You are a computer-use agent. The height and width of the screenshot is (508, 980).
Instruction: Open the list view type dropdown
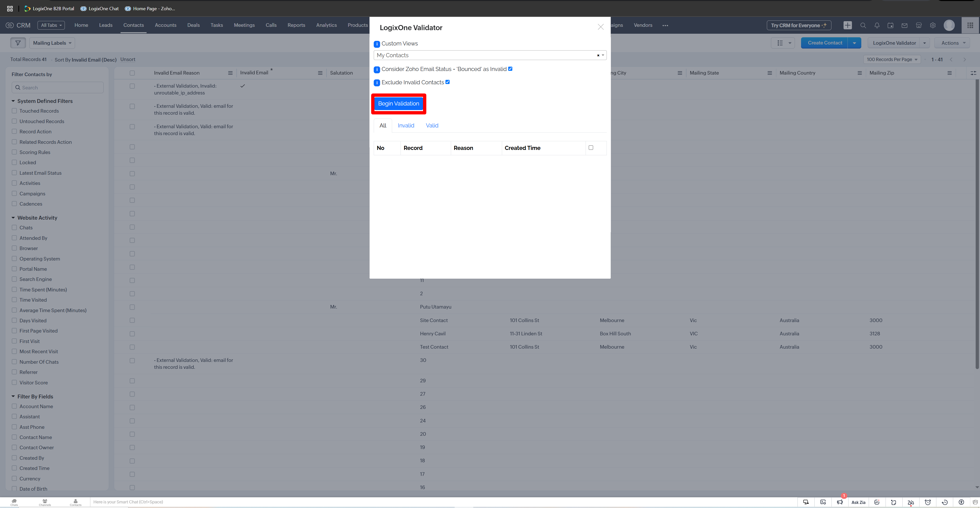783,43
